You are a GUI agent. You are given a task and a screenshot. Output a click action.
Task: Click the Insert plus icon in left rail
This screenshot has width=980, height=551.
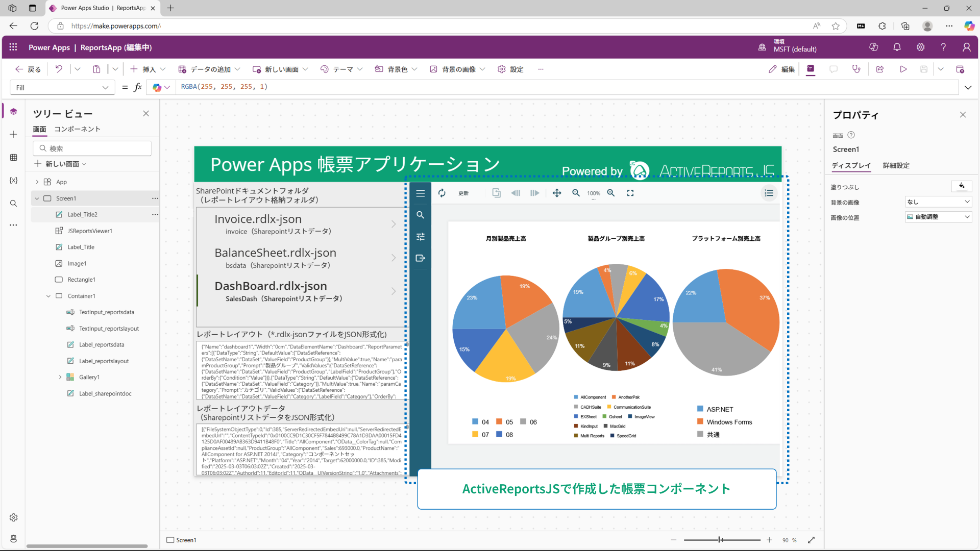pos(14,134)
